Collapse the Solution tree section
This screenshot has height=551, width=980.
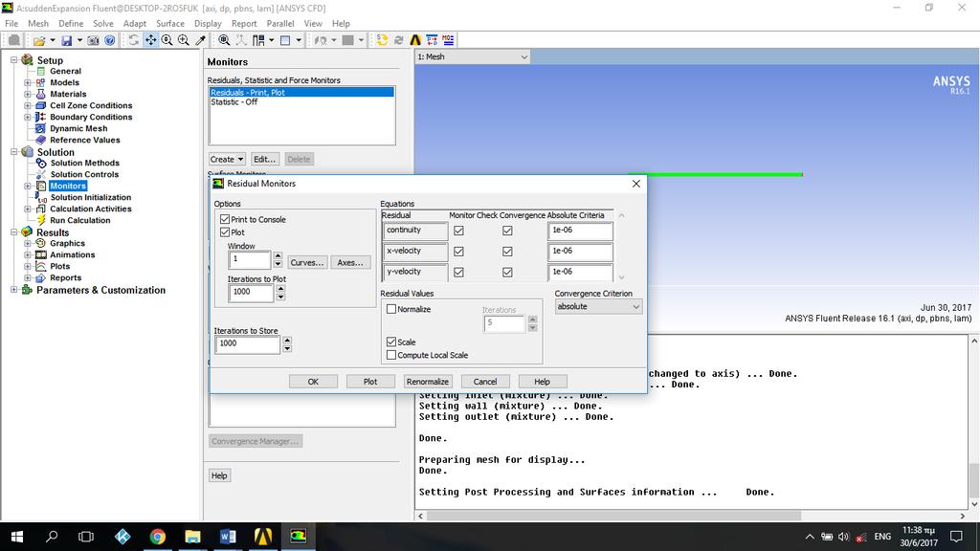13,152
